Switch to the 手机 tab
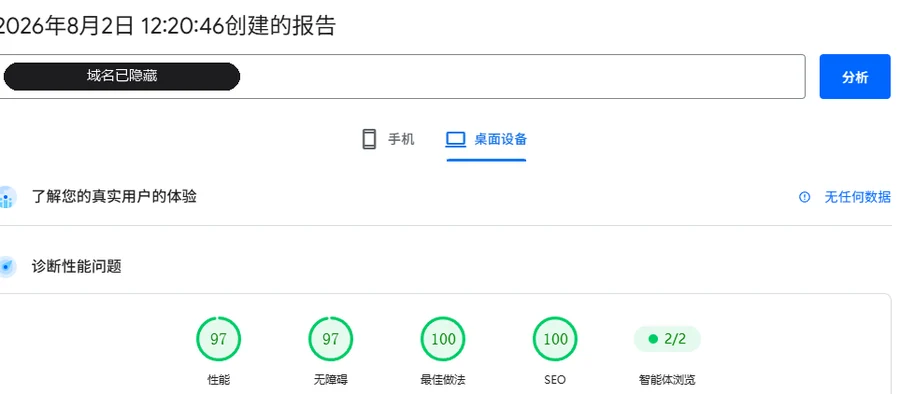The image size is (900, 394). 388,139
